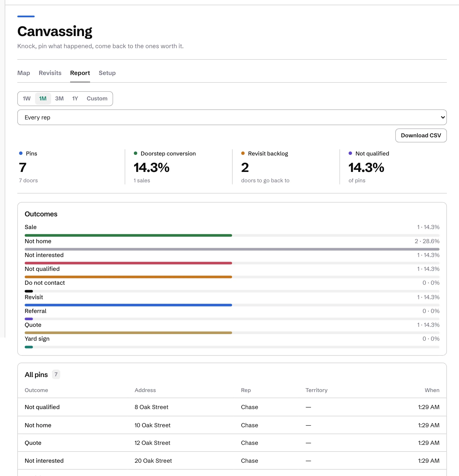Click the orange Revisit backlog dot
Image resolution: width=459 pixels, height=476 pixels.
click(x=243, y=153)
